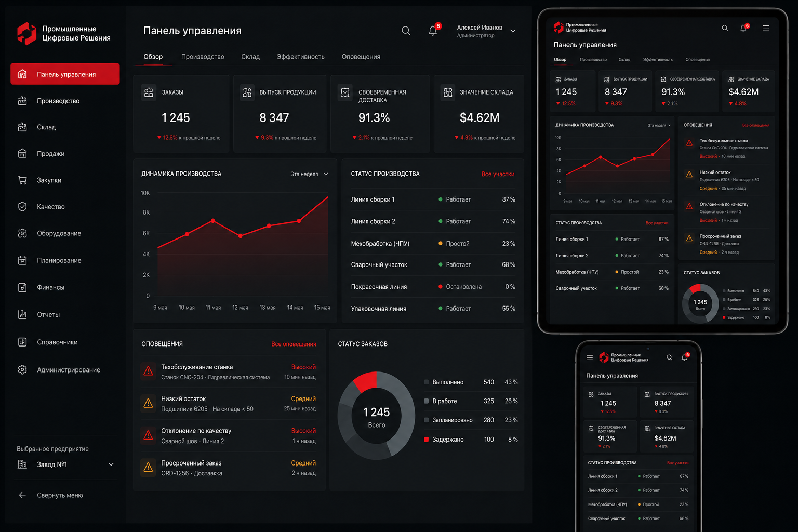Click Выполнено legend color square on desktop
Viewport: 798px width, 532px height.
[427, 382]
